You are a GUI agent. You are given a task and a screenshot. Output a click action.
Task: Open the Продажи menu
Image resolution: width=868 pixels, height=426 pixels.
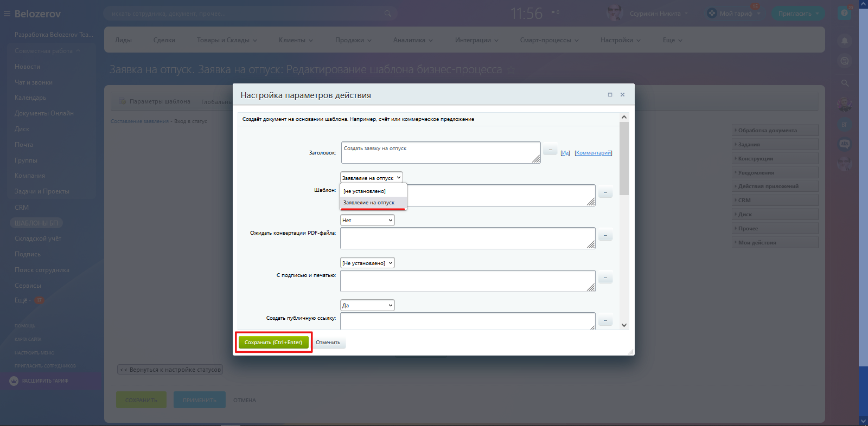coord(353,40)
